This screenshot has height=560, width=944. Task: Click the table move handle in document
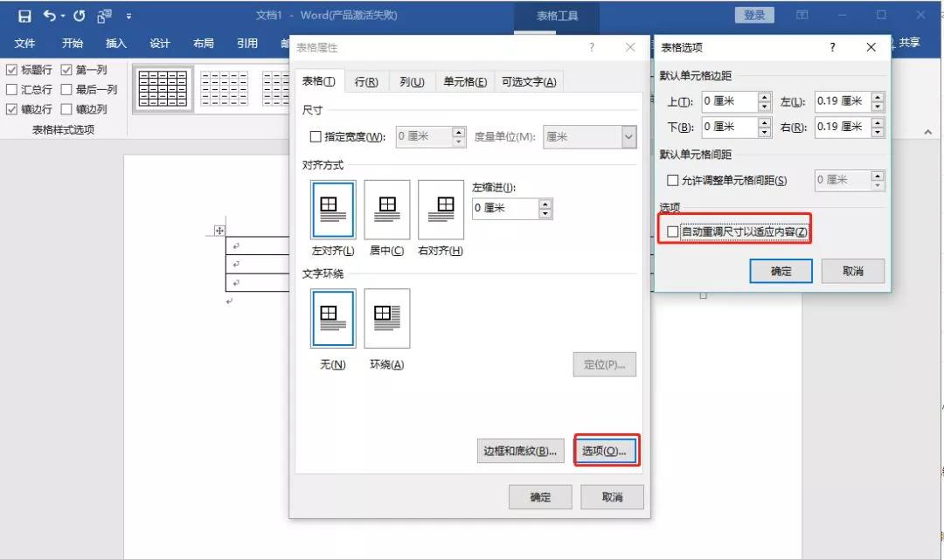point(219,231)
